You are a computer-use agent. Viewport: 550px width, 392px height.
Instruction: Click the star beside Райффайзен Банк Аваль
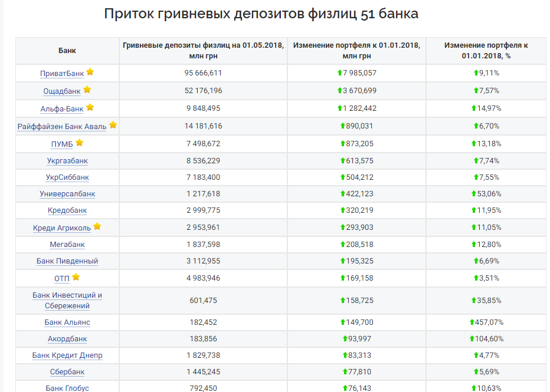click(x=113, y=125)
